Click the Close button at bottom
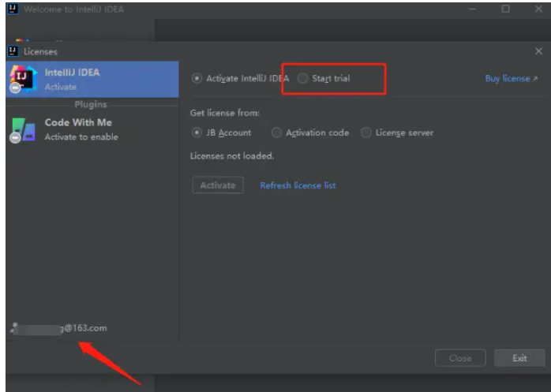The image size is (551, 392). point(460,358)
